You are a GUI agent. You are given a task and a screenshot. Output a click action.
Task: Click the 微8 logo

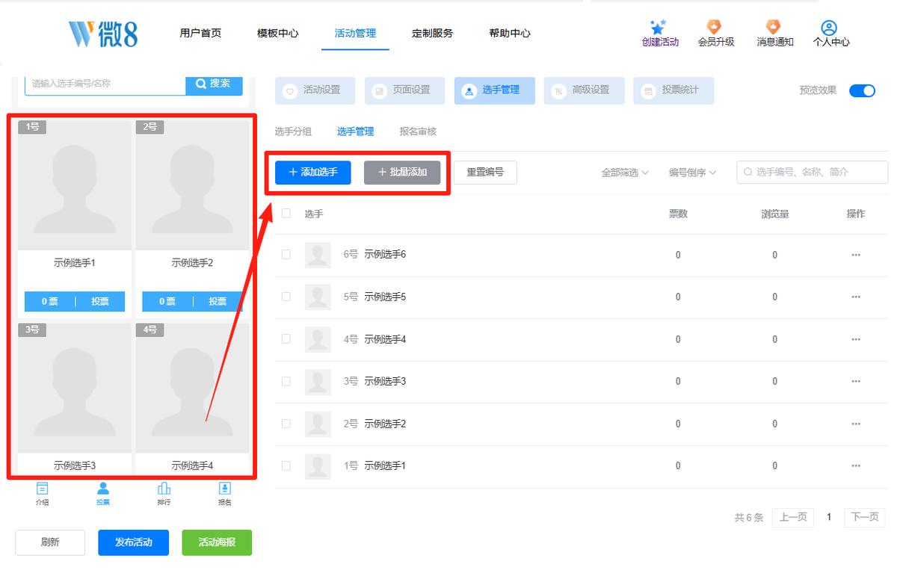pyautogui.click(x=103, y=33)
